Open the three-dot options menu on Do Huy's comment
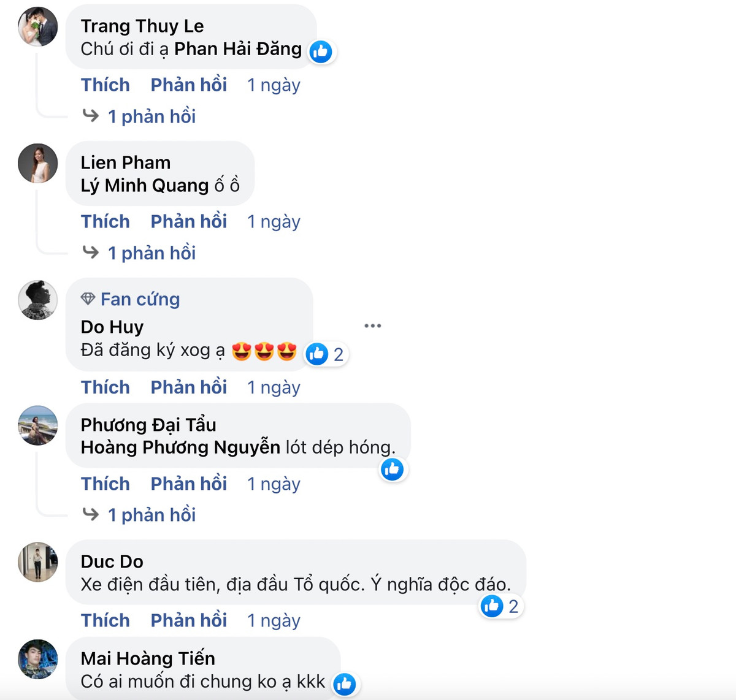The height and width of the screenshot is (700, 736). click(373, 326)
